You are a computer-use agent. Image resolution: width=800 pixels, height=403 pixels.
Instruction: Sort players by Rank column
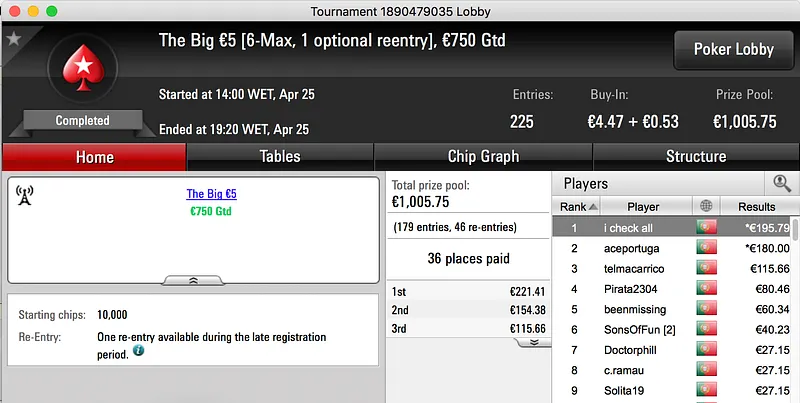(577, 207)
